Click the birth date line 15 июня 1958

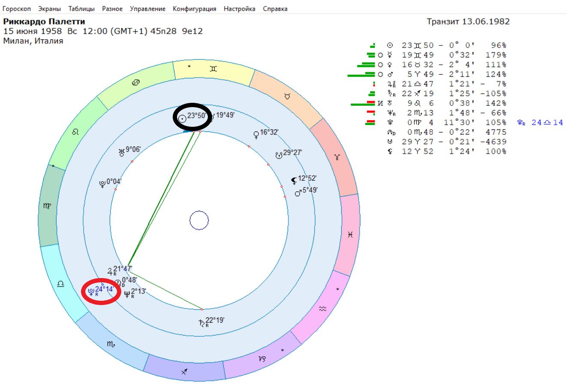tap(103, 31)
